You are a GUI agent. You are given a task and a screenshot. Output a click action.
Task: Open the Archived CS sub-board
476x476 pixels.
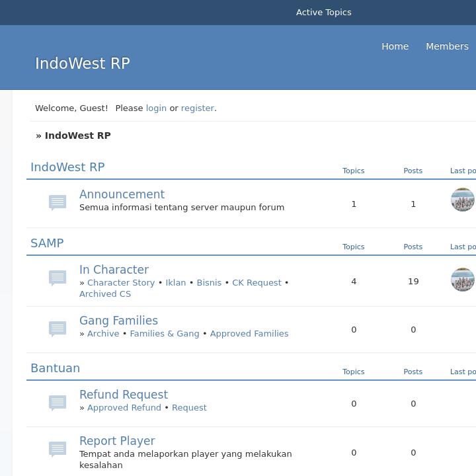pos(105,294)
